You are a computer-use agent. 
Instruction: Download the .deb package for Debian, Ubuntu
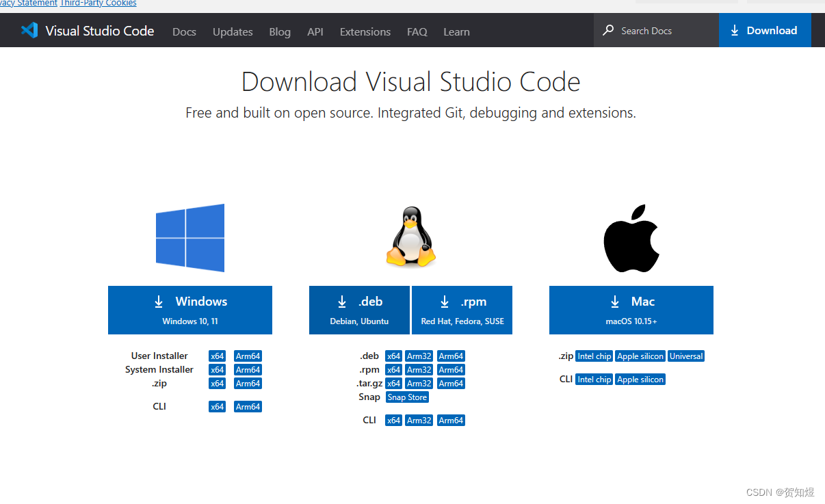coord(359,310)
